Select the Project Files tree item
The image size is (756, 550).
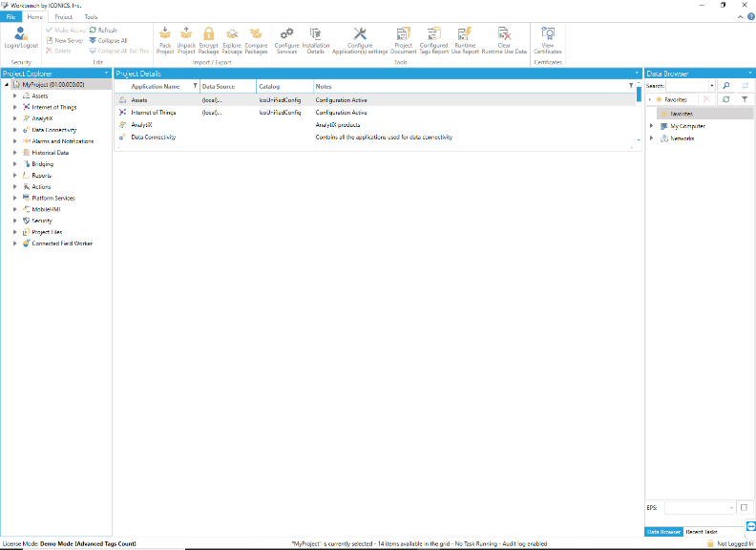(47, 232)
